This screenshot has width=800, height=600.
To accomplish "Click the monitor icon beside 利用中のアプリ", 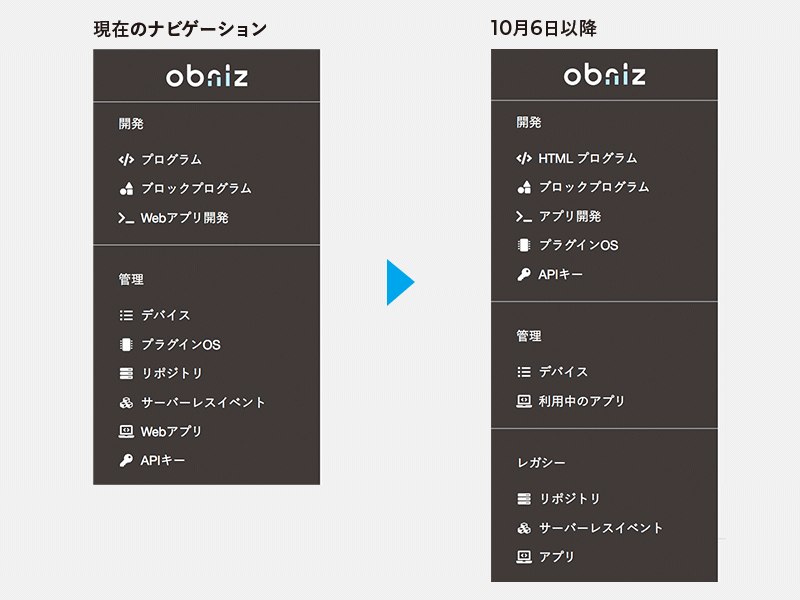I will coord(524,401).
